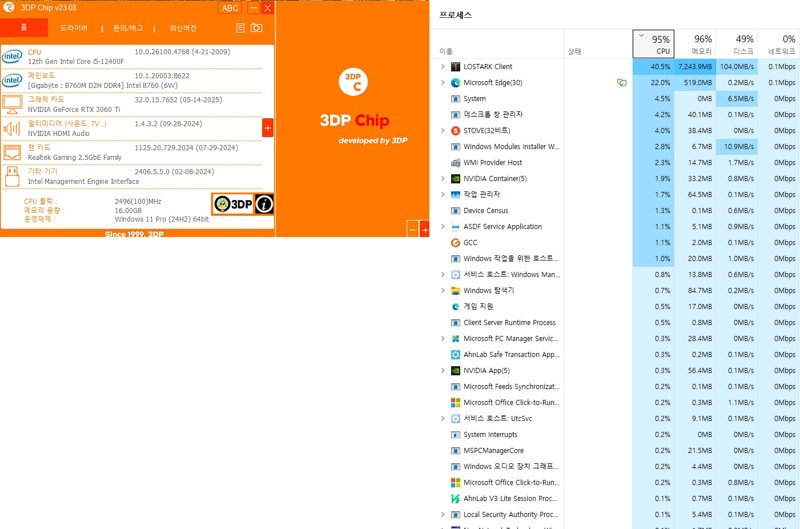Screen dimensions: 800x529
Task: Sort by the 네트워크 column header
Action: 779,44
